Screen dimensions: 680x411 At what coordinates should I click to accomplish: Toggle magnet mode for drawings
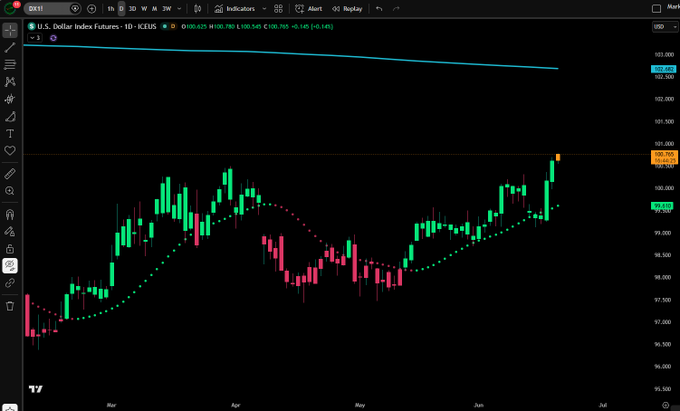pos(10,214)
